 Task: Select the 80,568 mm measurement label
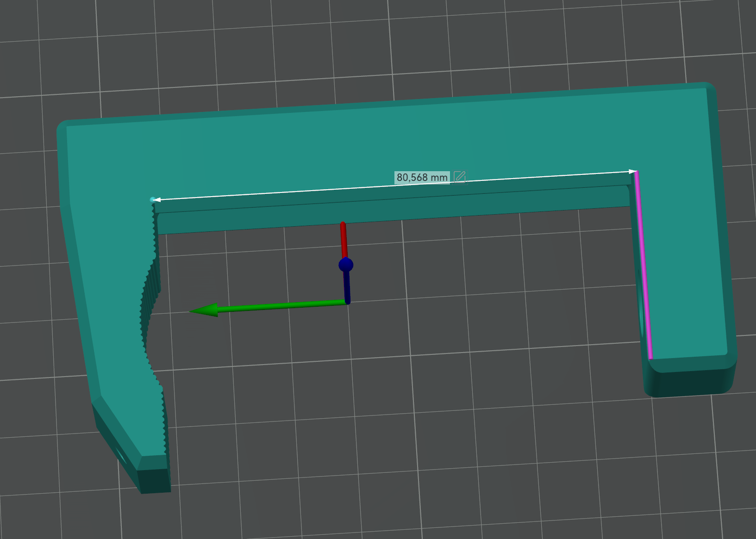422,178
